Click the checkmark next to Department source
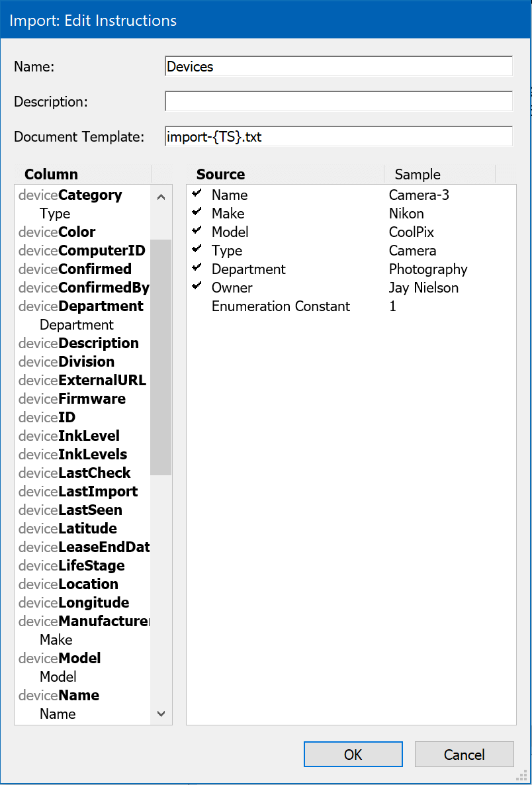Screen dimensions: 532x785 coord(197,268)
